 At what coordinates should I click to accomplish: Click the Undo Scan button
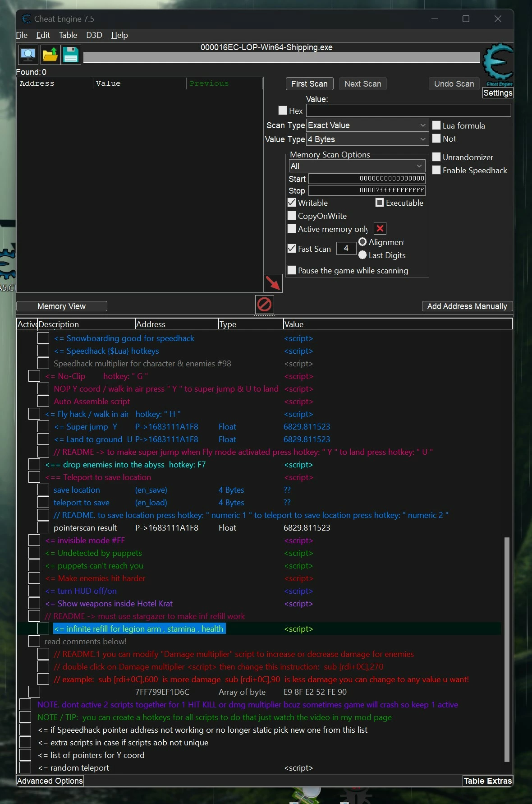[454, 83]
